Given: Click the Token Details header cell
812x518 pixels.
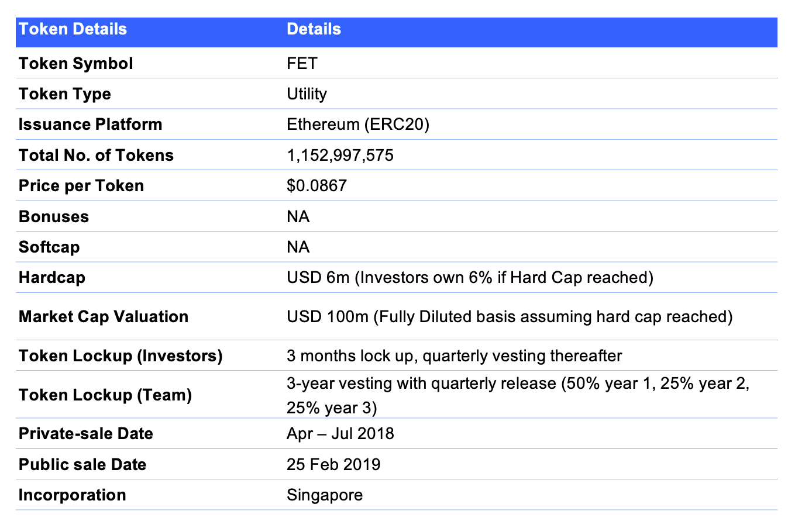Looking at the screenshot, I should (73, 29).
